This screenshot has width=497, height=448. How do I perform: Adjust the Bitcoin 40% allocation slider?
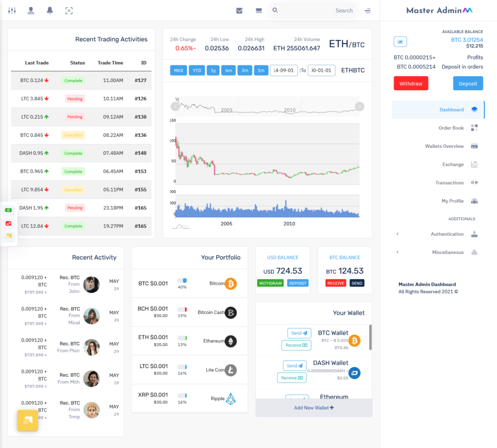(x=183, y=280)
